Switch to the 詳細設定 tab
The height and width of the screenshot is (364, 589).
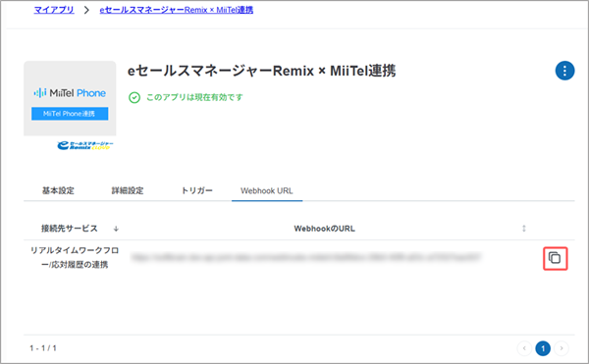[x=128, y=190]
